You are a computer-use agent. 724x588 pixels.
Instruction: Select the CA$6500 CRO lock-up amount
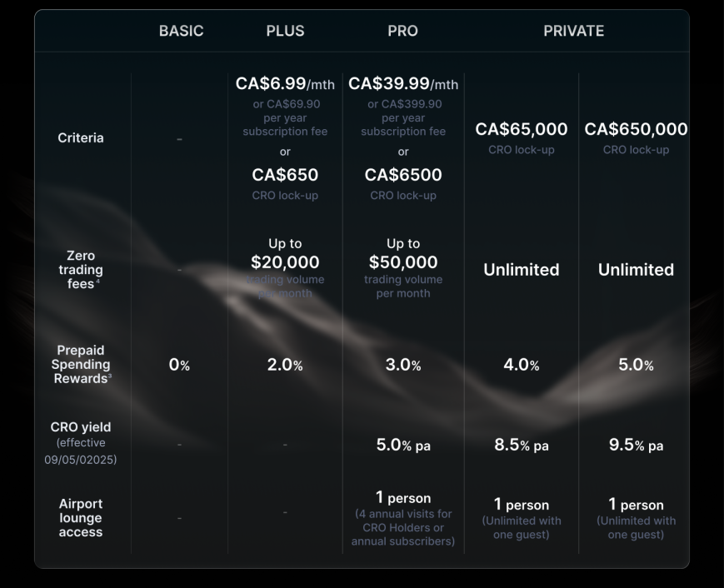pyautogui.click(x=403, y=175)
